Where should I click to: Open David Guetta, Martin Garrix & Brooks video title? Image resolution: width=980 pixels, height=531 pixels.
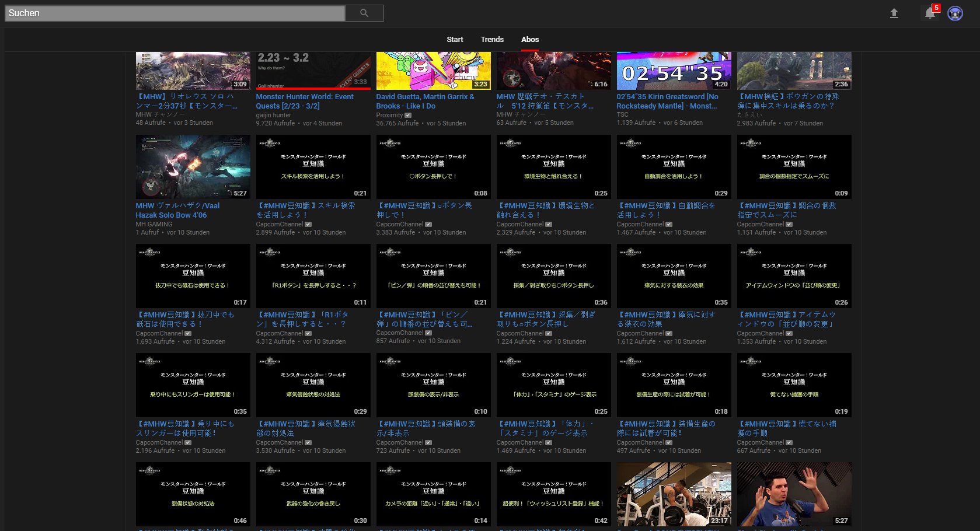coord(425,101)
